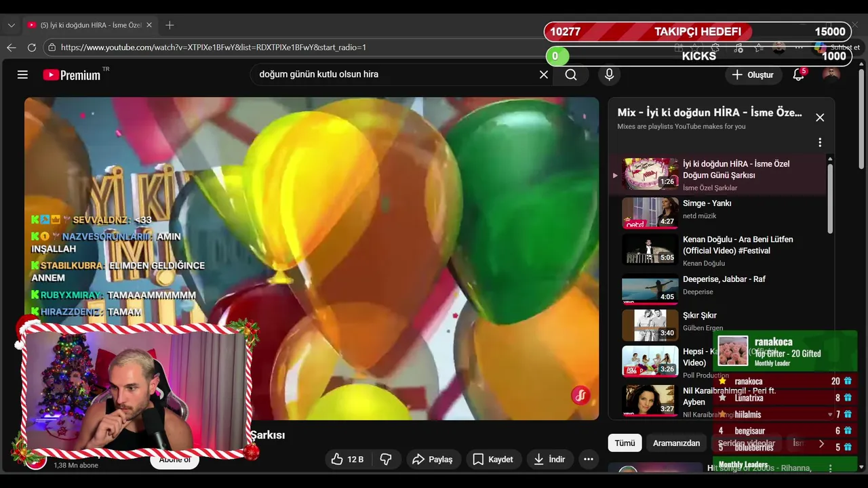Select the Tümü filter chip
The width and height of the screenshot is (868, 488).
[x=625, y=443]
